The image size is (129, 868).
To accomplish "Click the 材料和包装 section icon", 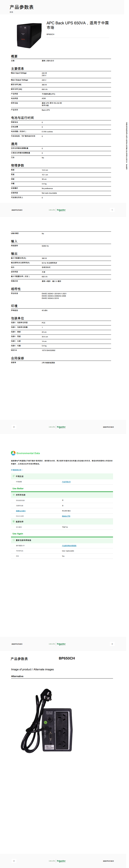I will [x=13, y=495].
